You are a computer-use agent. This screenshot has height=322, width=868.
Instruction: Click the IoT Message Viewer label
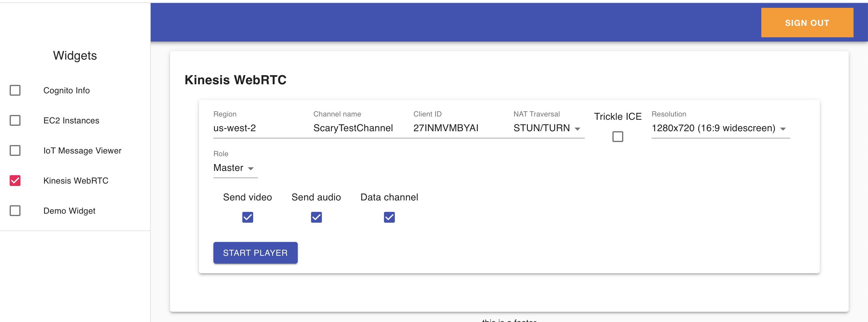[x=82, y=151]
